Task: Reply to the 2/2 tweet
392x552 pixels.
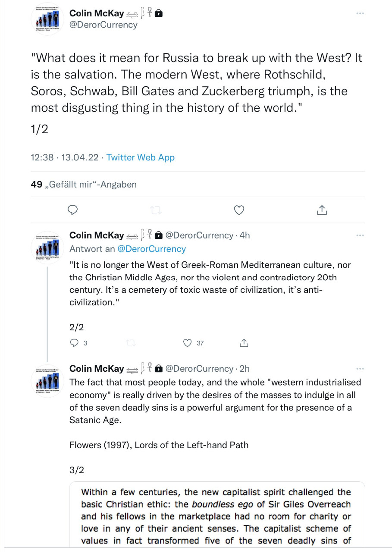Action: coord(74,343)
